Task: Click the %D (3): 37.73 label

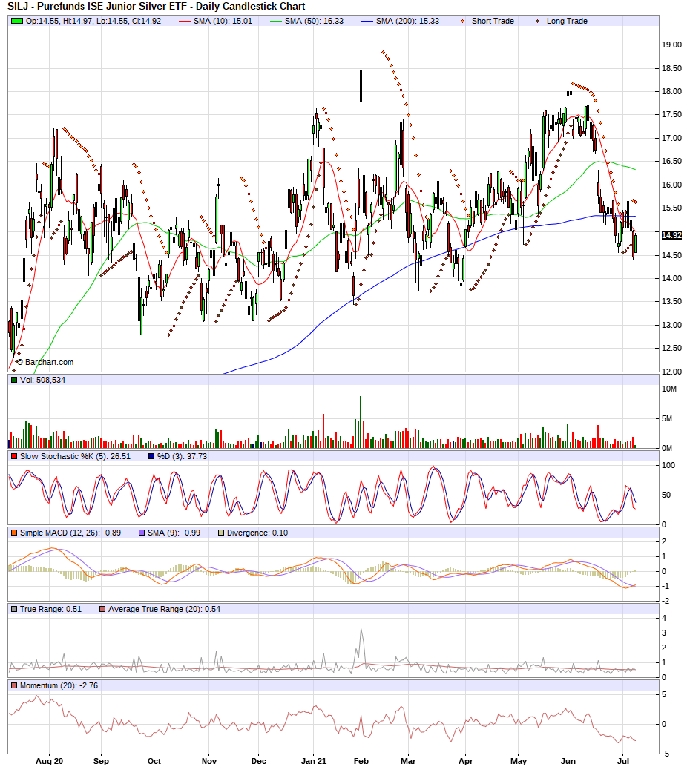Action: coord(182,456)
